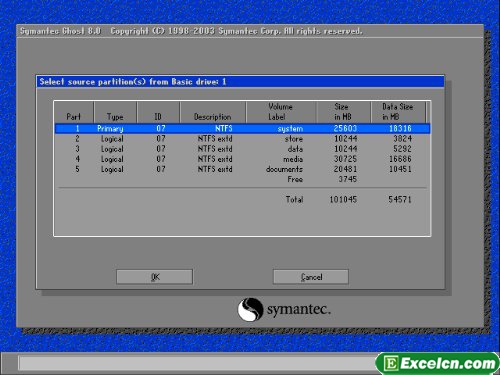
Task: Click the Volume Label column header
Action: (281, 112)
